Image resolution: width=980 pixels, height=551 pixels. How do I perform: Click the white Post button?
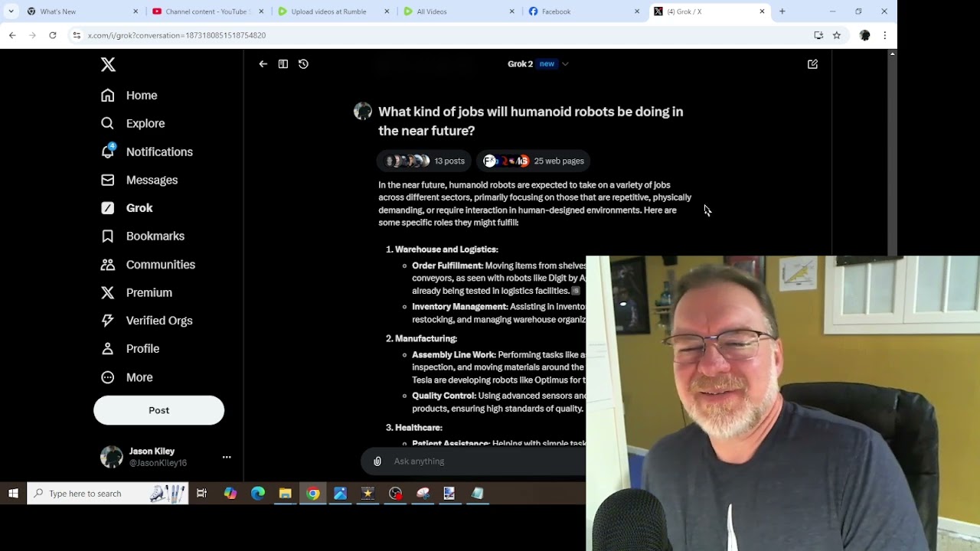point(158,410)
